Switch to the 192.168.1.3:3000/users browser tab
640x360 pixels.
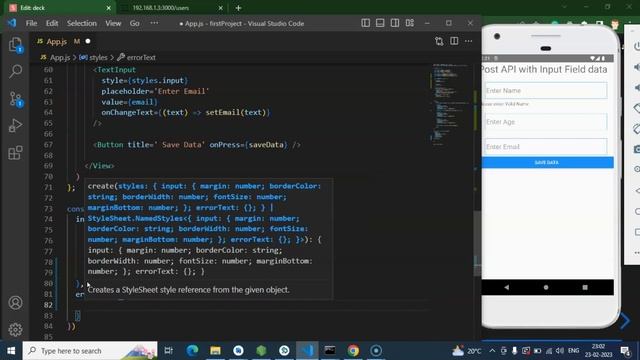point(171,8)
